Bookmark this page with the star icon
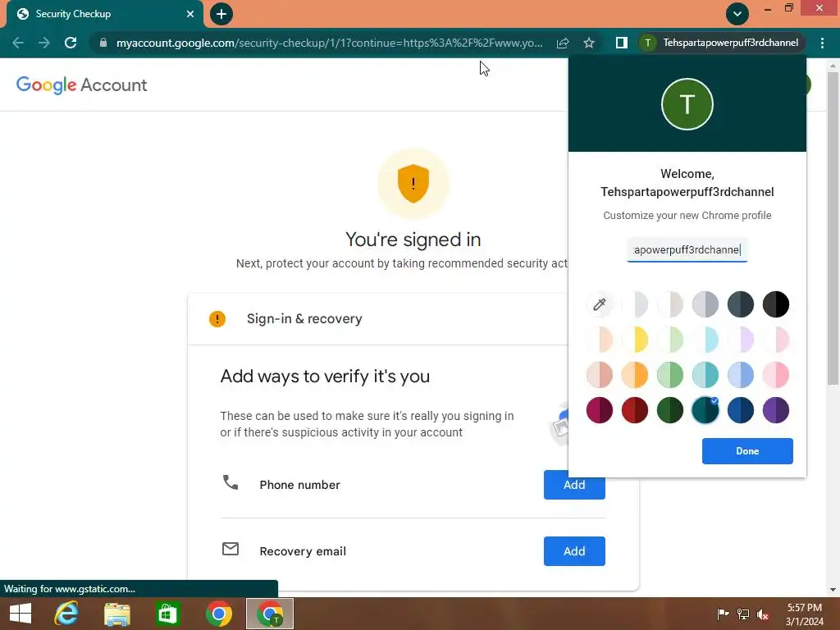The image size is (840, 630). click(589, 43)
